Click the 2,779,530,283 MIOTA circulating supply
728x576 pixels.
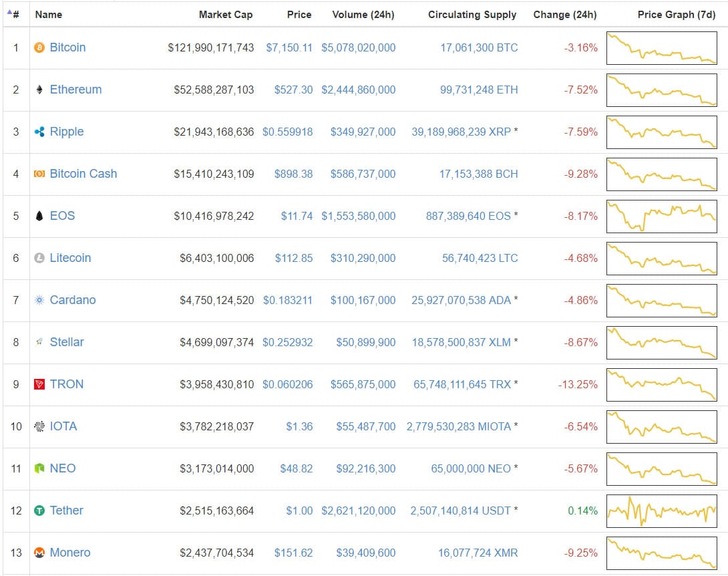tap(459, 426)
